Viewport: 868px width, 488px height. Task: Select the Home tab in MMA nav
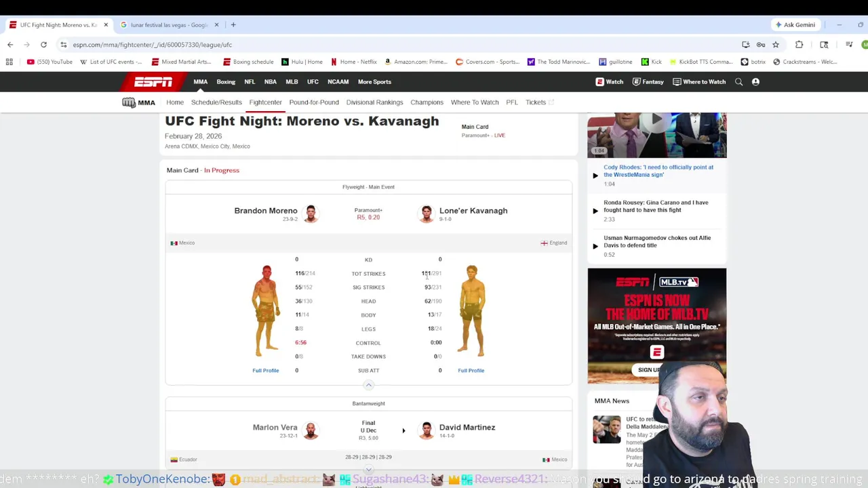pos(175,102)
